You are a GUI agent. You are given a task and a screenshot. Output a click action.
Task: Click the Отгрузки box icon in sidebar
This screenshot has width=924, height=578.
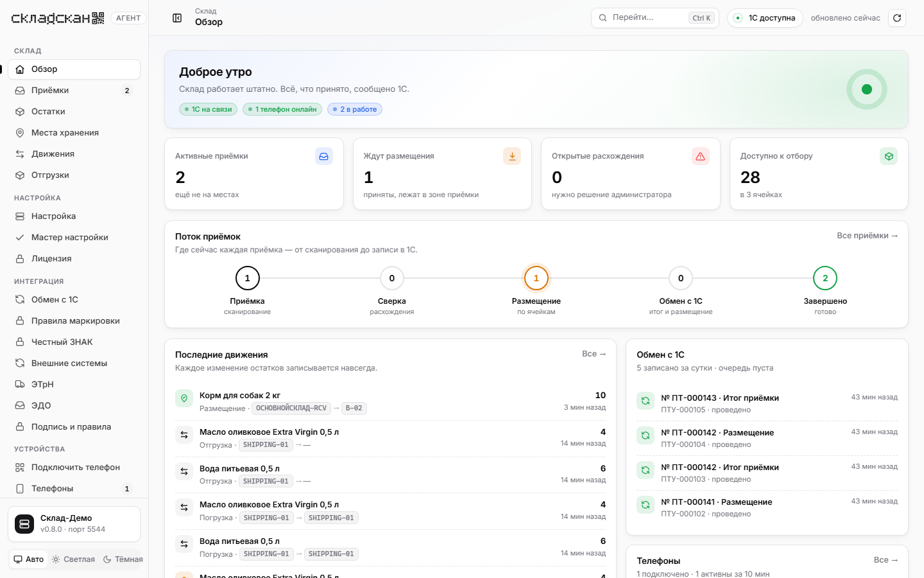pos(20,175)
